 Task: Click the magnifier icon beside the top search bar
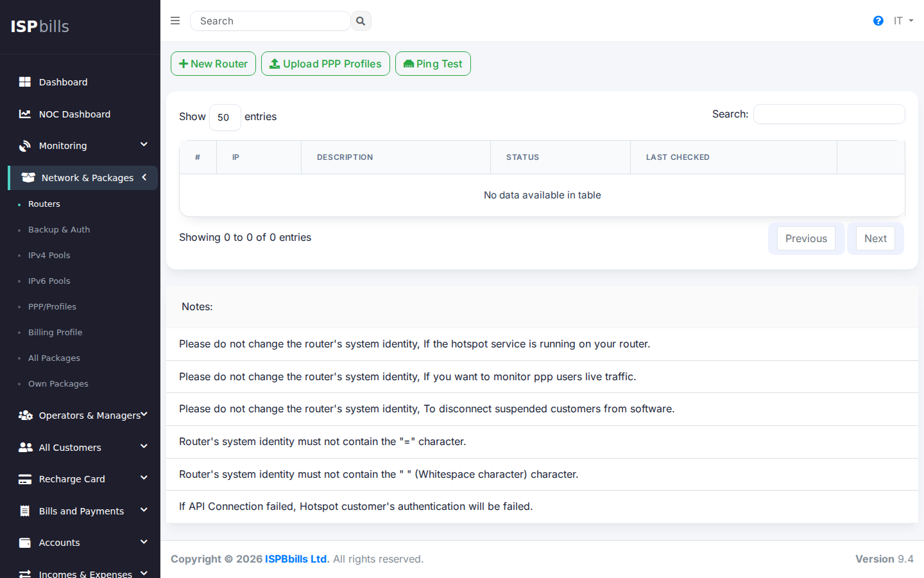tap(361, 21)
